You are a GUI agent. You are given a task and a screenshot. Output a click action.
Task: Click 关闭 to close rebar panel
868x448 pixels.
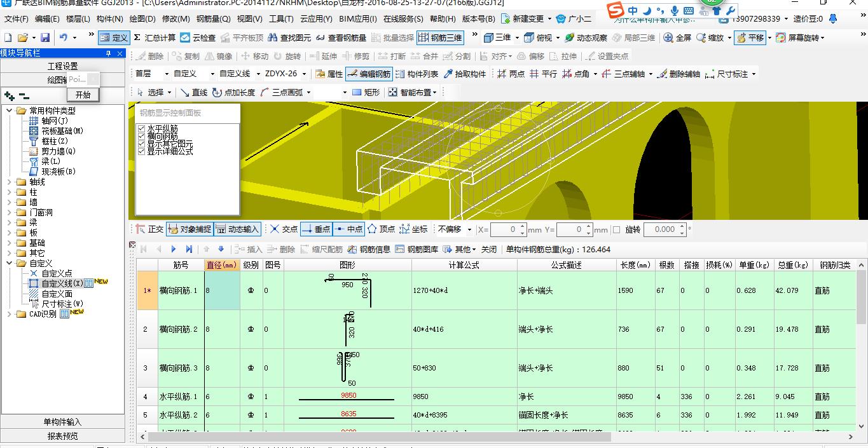488,249
